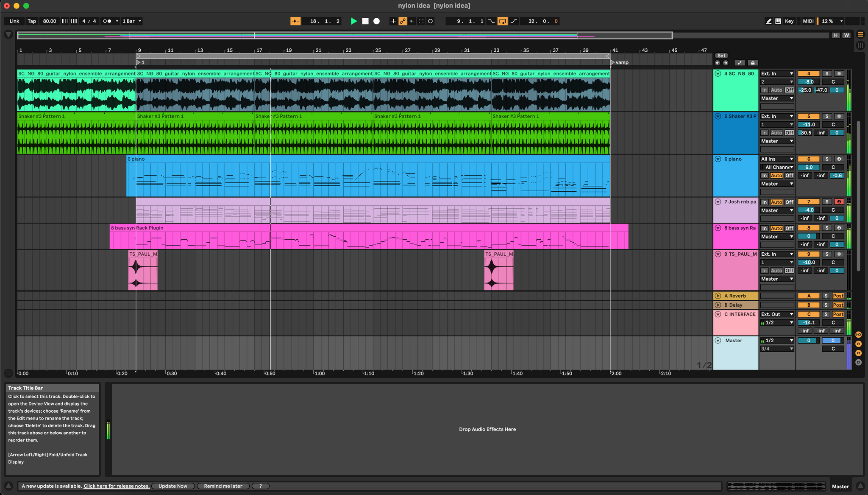Screen dimensions: 868x495
Task: Click the Re-enable Automation arrow icon
Action: point(412,21)
